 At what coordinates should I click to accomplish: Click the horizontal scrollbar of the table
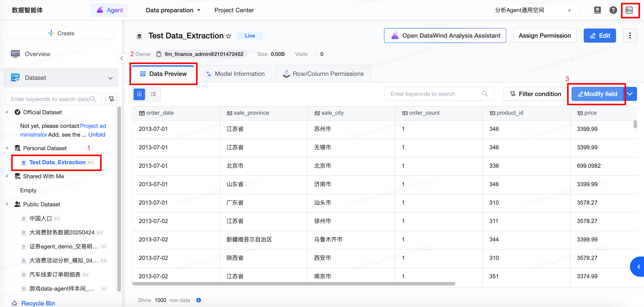(x=294, y=284)
